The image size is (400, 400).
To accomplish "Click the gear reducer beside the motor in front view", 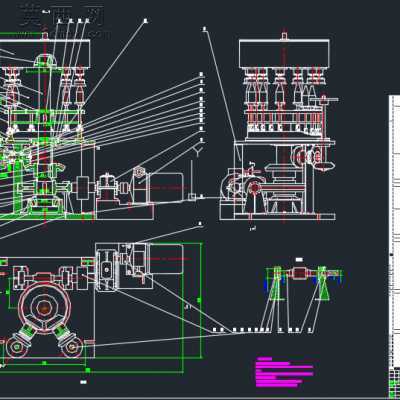I will coord(108,188).
